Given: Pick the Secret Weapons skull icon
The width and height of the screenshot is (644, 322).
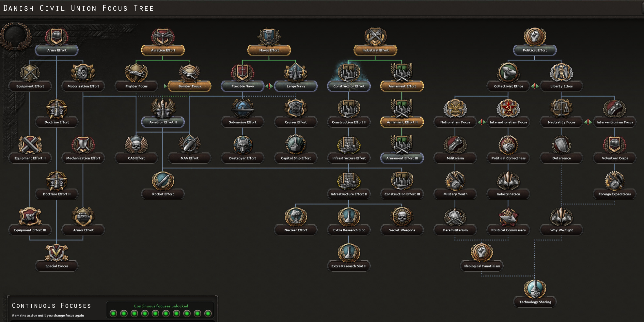Looking at the screenshot, I should click(x=402, y=216).
